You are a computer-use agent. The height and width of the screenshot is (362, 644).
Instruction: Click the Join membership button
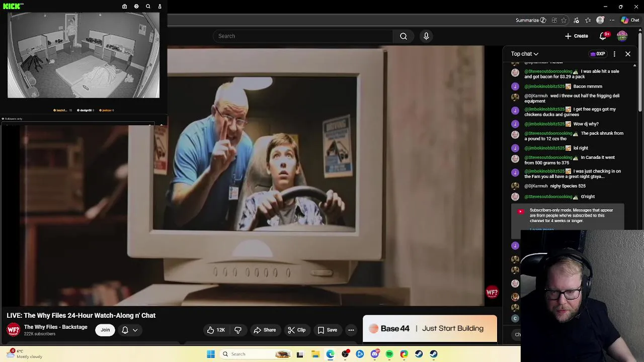[x=105, y=330]
